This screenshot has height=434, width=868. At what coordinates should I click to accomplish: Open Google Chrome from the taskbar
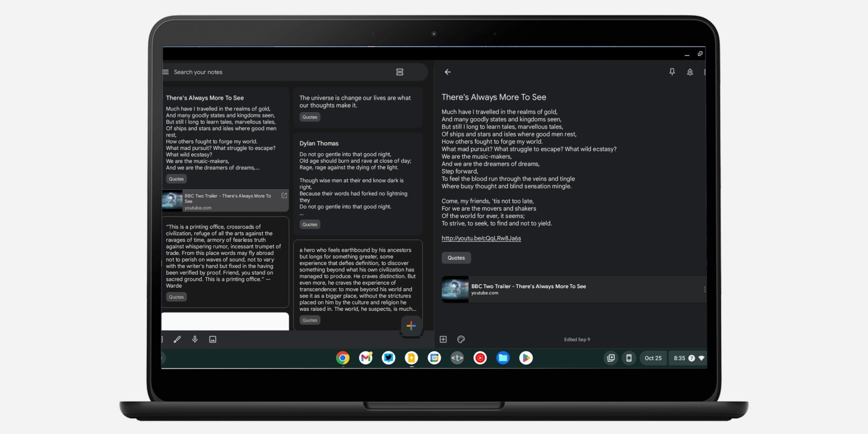click(x=343, y=358)
